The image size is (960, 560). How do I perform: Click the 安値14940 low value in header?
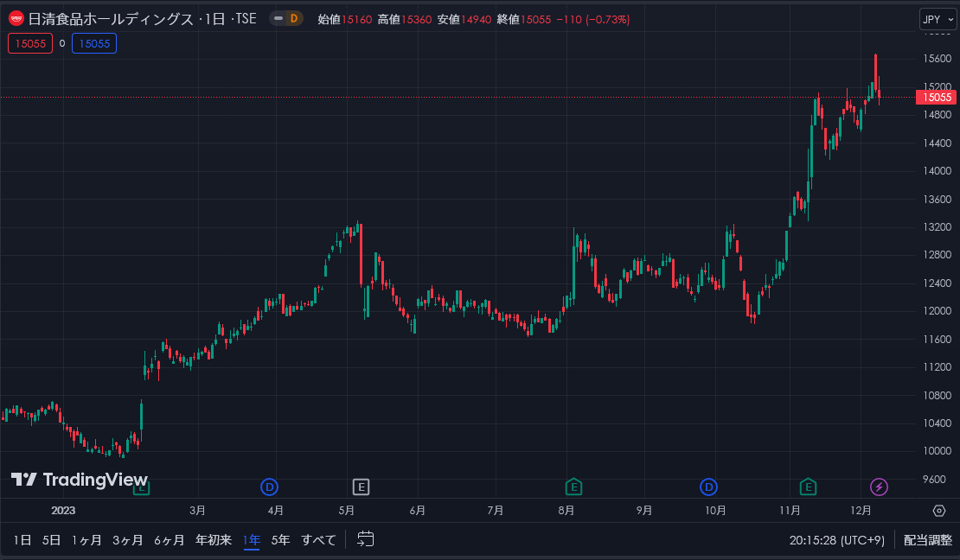click(x=464, y=20)
